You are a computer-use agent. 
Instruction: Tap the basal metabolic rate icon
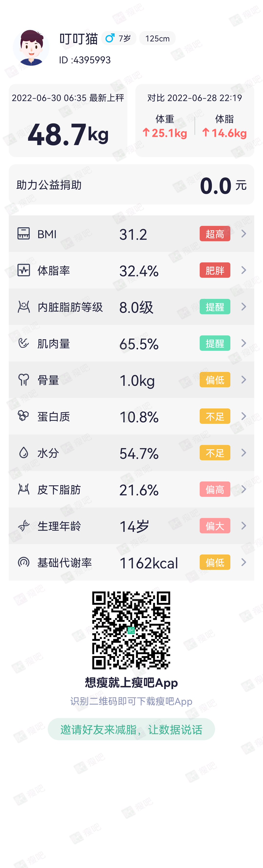click(24, 562)
